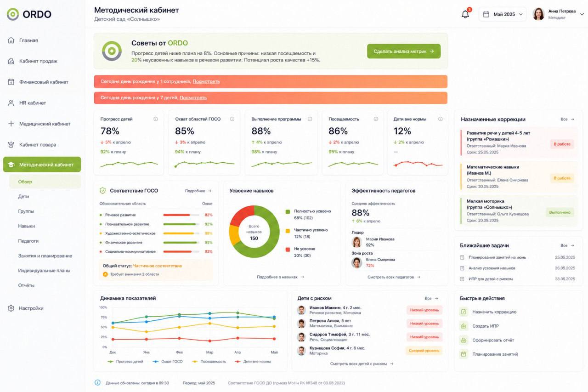Image resolution: width=588 pixels, height=392 pixels.
Task: Expand Ближайшие задачи list via Все arrow
Action: [567, 246]
